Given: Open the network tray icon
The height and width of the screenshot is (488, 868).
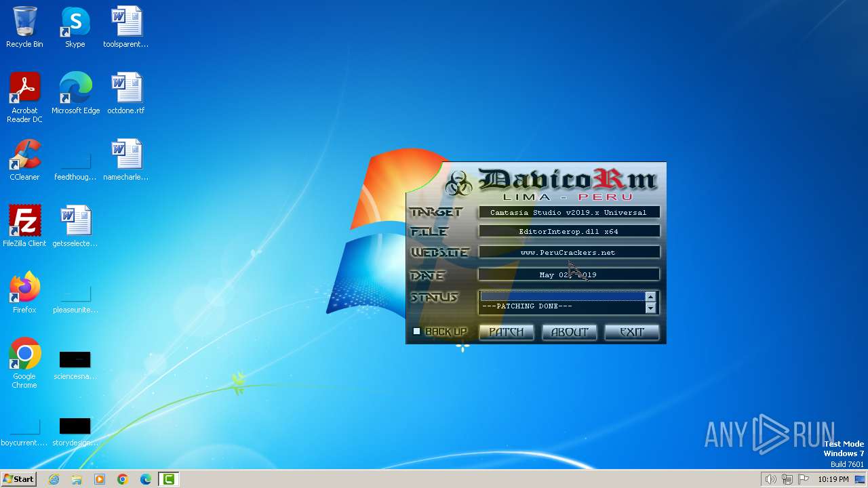Looking at the screenshot, I should 787,479.
